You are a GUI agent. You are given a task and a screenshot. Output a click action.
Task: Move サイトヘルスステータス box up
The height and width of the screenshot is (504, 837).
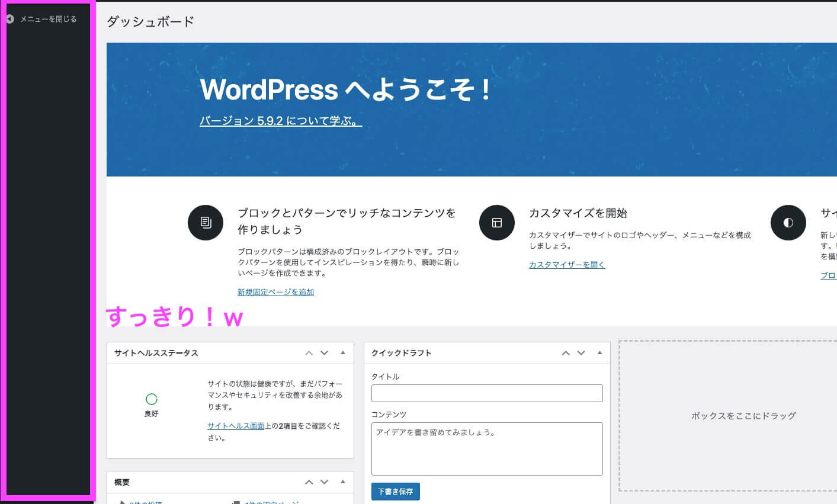(x=309, y=353)
